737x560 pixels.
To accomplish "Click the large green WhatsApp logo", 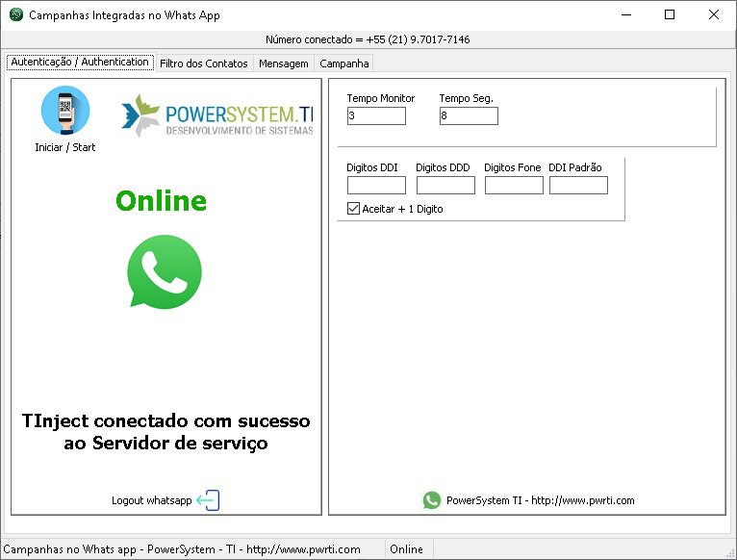I will coord(165,272).
